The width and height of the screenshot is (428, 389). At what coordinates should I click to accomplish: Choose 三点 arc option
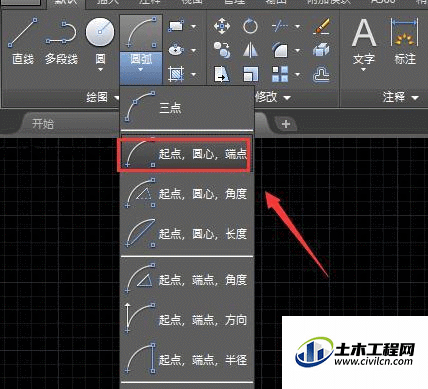[187, 107]
